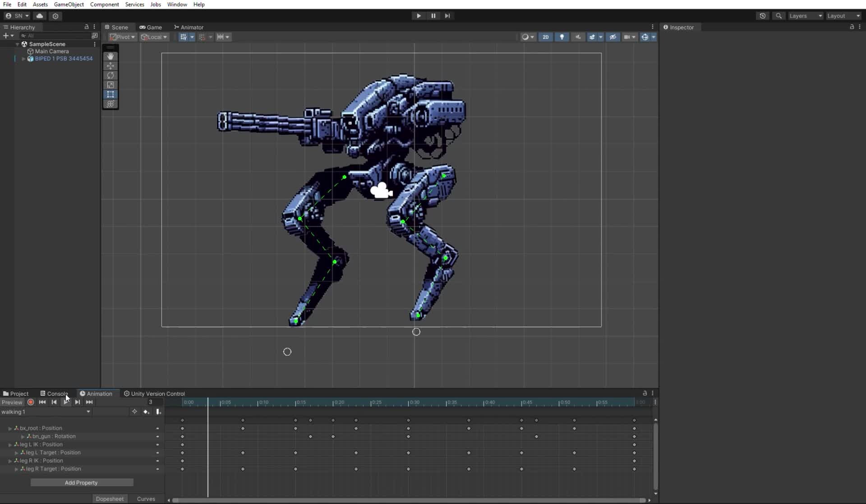Select the Rotate tool
This screenshot has width=866, height=504.
(111, 75)
